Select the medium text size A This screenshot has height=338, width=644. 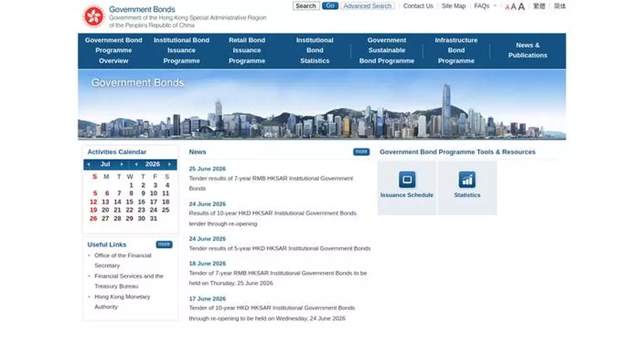514,7
